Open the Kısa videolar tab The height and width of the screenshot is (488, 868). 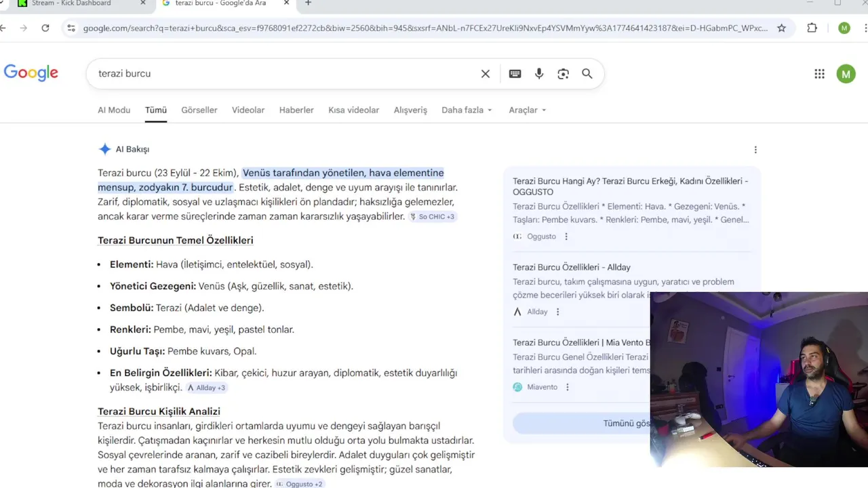click(x=354, y=110)
